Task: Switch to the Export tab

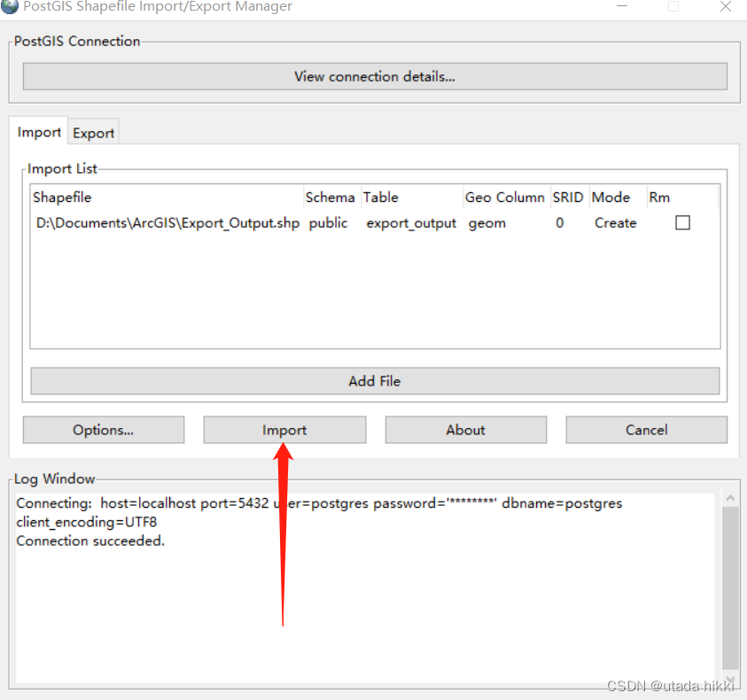Action: (93, 133)
